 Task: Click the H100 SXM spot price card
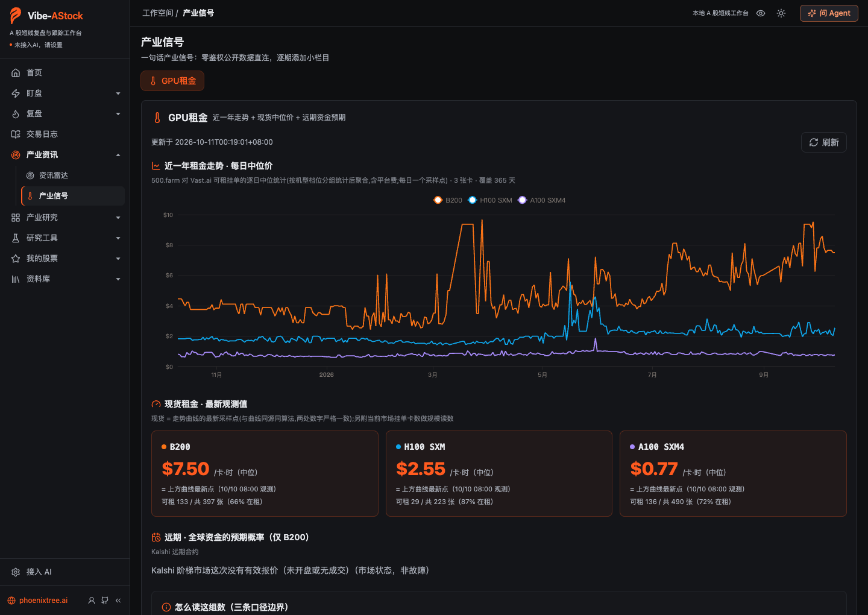[x=499, y=473]
